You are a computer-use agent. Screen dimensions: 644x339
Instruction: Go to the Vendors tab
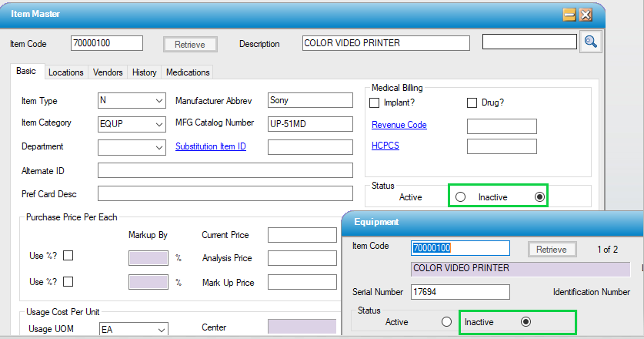[108, 72]
